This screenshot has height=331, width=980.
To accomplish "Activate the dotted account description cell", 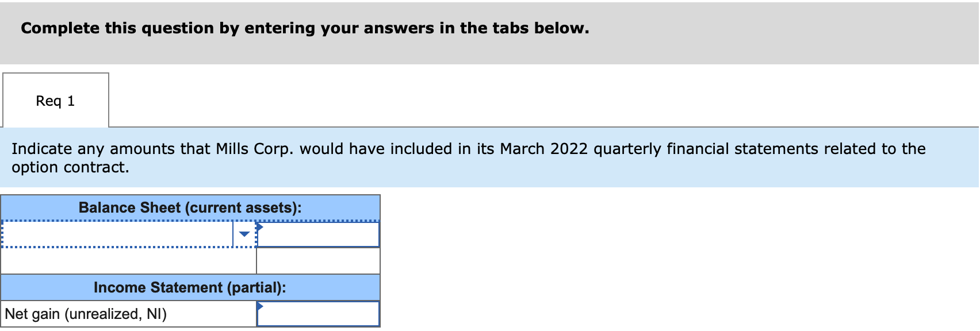I will (x=115, y=233).
